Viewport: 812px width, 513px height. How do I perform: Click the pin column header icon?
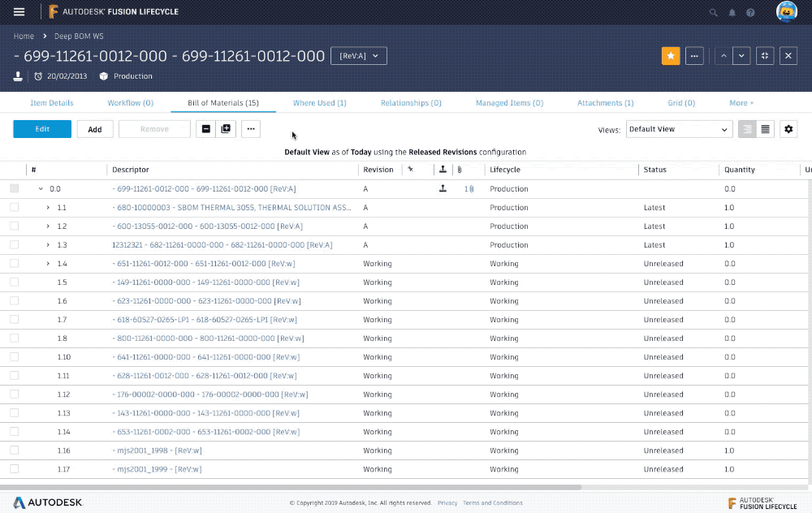pos(411,170)
